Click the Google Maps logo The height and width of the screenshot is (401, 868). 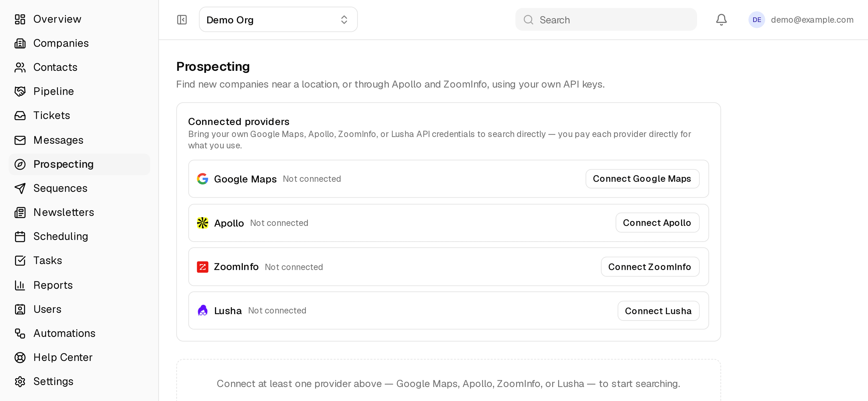(203, 179)
